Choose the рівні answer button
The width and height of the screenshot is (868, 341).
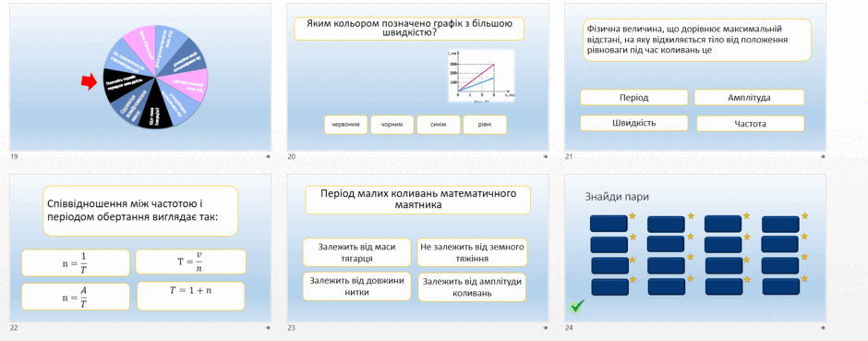tap(485, 125)
